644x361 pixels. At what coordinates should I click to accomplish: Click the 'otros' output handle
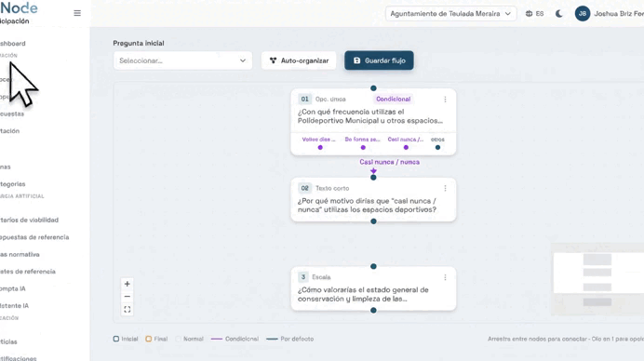click(437, 147)
